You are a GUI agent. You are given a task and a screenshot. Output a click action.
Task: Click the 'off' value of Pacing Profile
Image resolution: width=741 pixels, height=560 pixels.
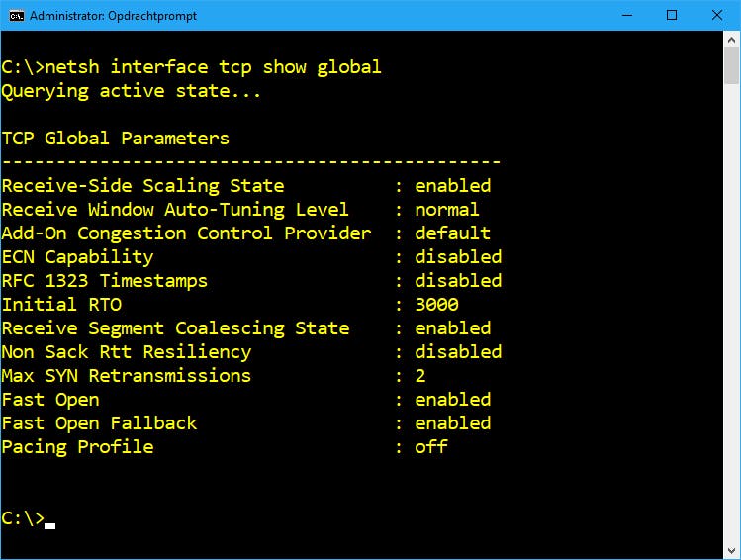pyautogui.click(x=430, y=447)
